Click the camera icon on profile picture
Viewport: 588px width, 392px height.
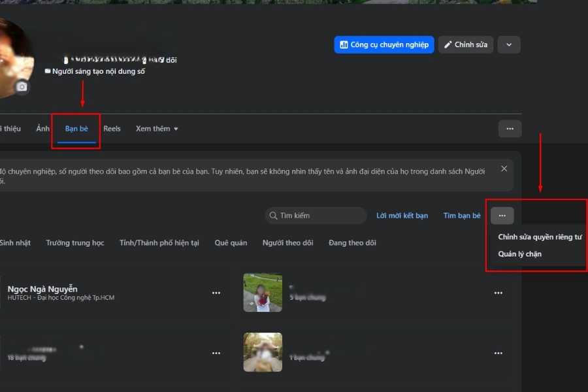[22, 87]
